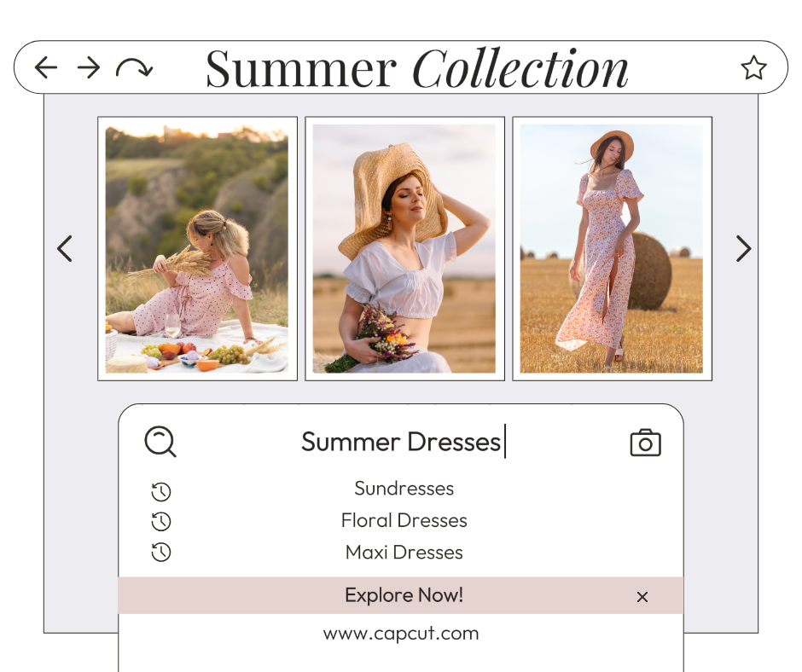This screenshot has width=802, height=672.
Task: Click the forward arrow navigation icon
Action: coord(89,68)
